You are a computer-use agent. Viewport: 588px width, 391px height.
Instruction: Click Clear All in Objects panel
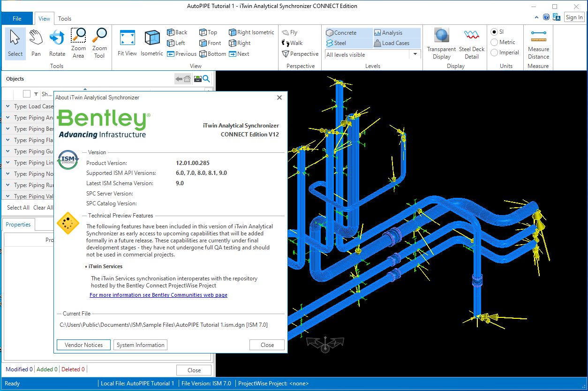tap(43, 208)
